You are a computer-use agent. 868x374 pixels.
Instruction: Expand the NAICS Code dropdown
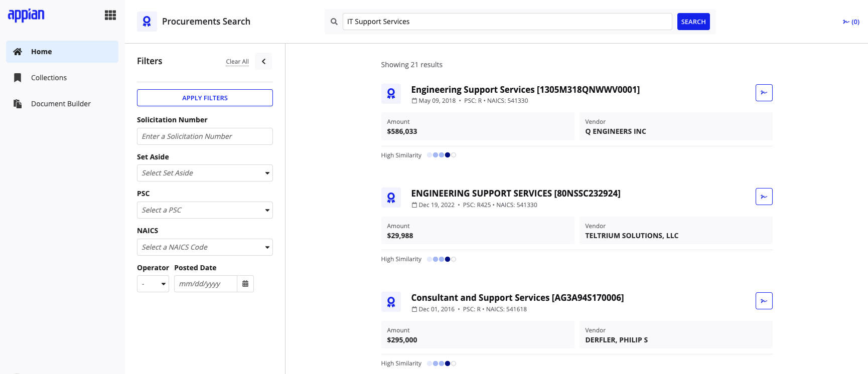pyautogui.click(x=205, y=247)
